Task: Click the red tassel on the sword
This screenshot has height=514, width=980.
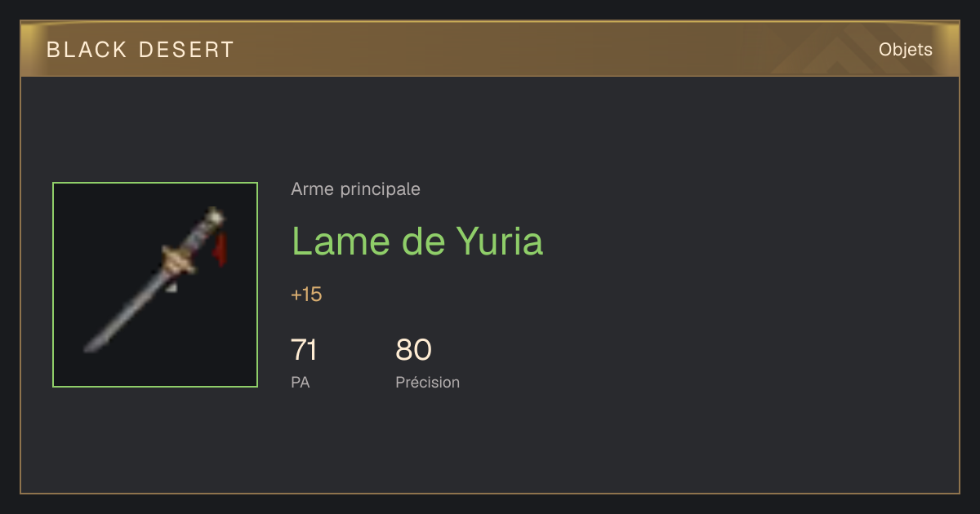Action: (x=220, y=249)
